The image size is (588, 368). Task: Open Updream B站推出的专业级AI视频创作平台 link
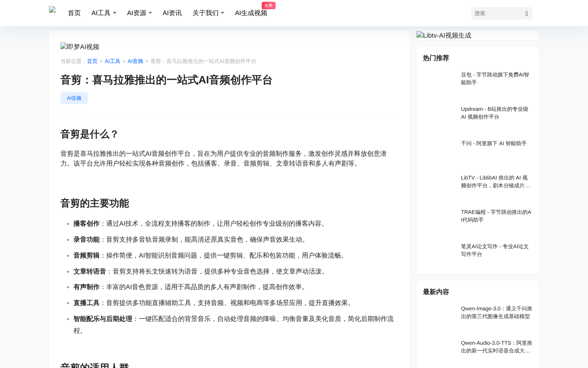[x=496, y=113]
